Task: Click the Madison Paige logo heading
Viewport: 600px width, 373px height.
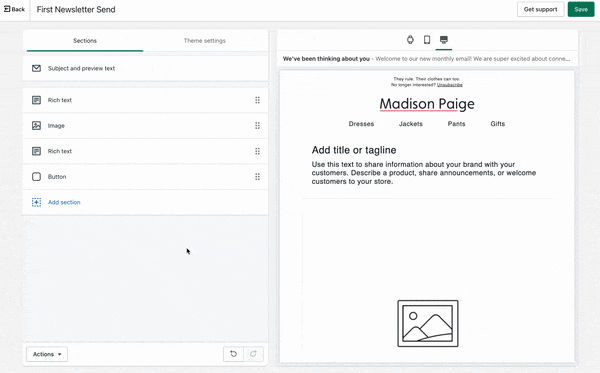Action: click(x=427, y=104)
